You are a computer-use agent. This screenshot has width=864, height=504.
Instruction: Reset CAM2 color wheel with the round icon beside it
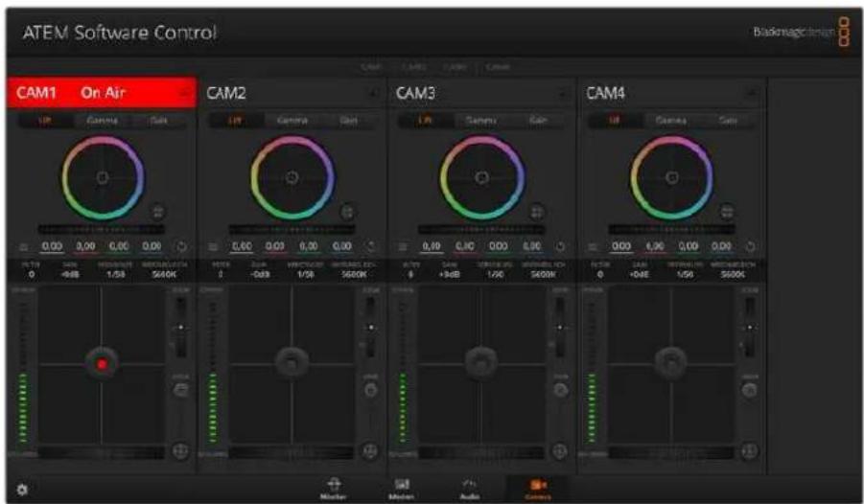(x=347, y=212)
